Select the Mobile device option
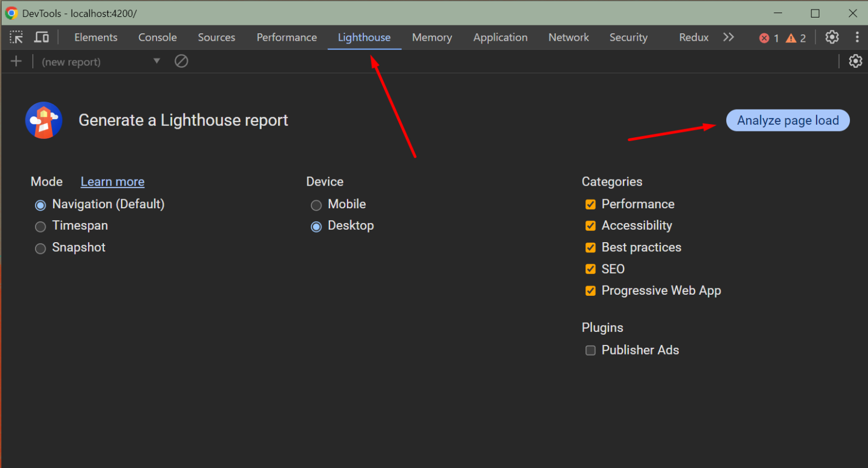868x468 pixels. 316,205
